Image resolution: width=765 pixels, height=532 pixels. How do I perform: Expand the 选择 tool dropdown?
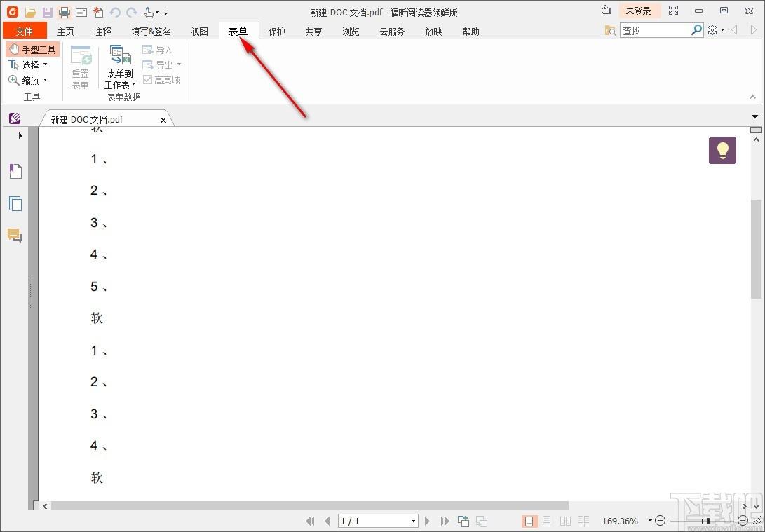46,64
